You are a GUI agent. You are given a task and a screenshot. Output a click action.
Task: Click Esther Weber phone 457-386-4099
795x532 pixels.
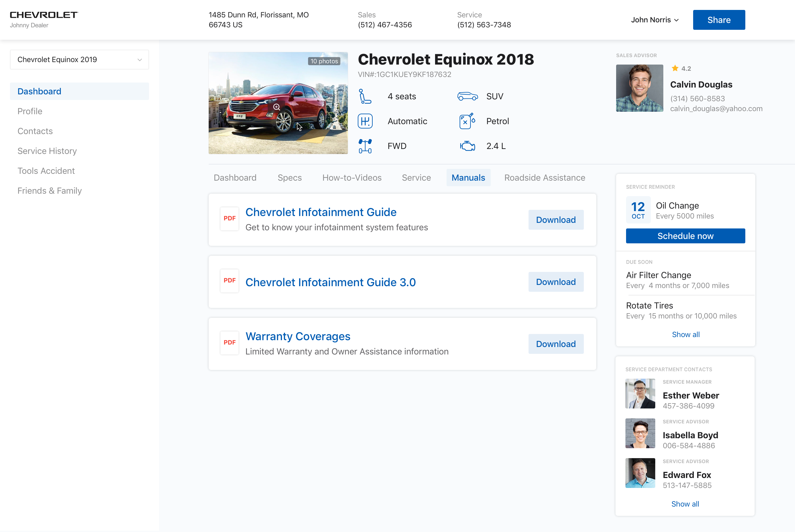pyautogui.click(x=688, y=406)
